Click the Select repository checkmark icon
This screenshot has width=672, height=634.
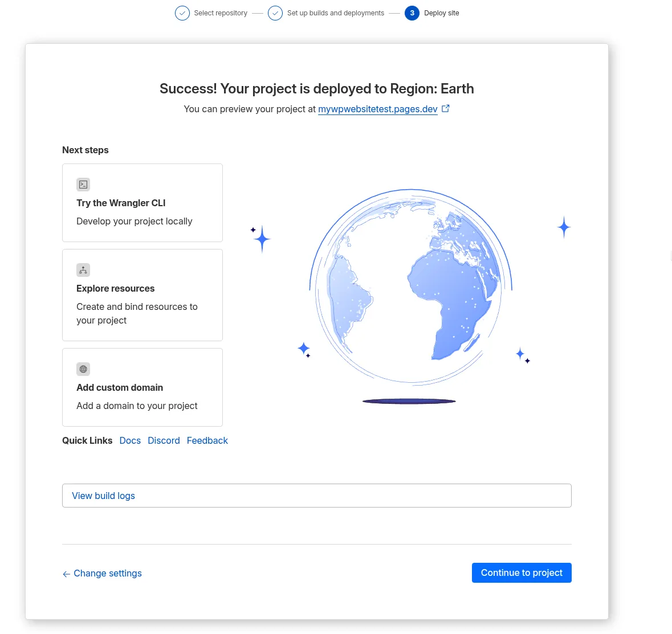[x=182, y=13]
